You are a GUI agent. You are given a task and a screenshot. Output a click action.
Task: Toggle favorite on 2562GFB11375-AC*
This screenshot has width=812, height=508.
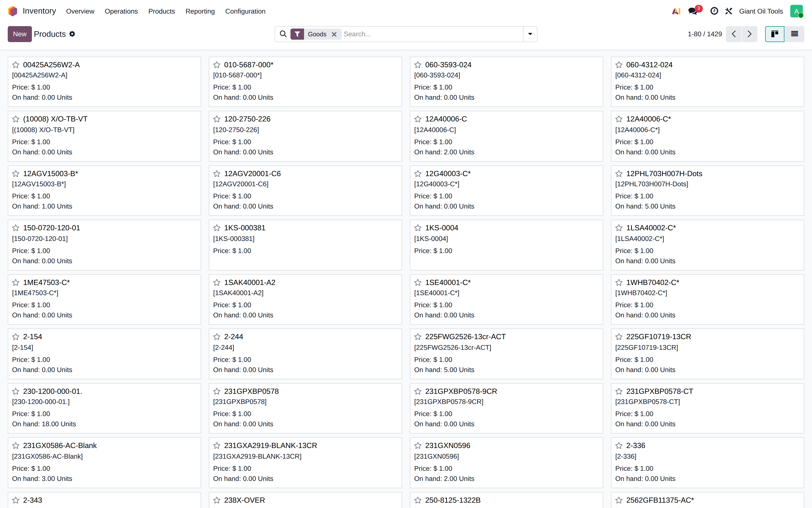click(619, 500)
